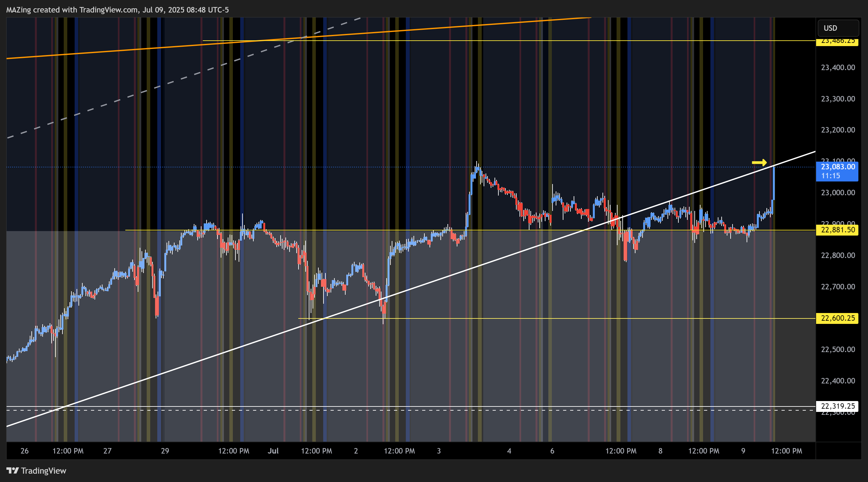The width and height of the screenshot is (868, 482).
Task: Click the 2 date label on time axis
Action: tap(356, 451)
